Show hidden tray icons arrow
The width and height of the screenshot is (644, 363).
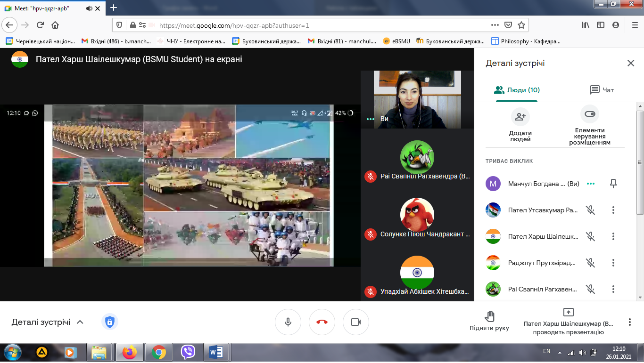click(x=560, y=352)
